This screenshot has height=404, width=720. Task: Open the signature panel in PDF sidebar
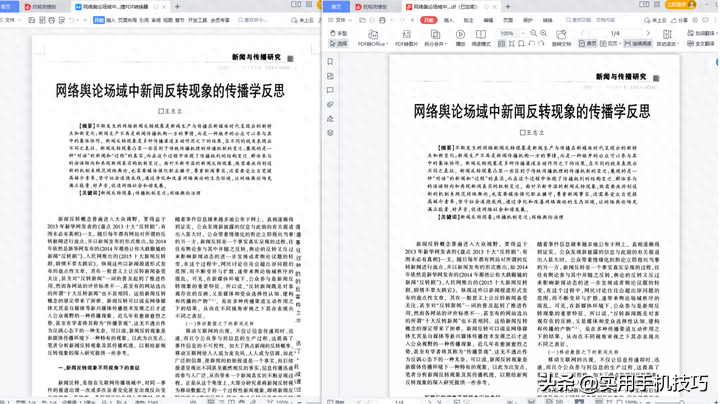330,119
